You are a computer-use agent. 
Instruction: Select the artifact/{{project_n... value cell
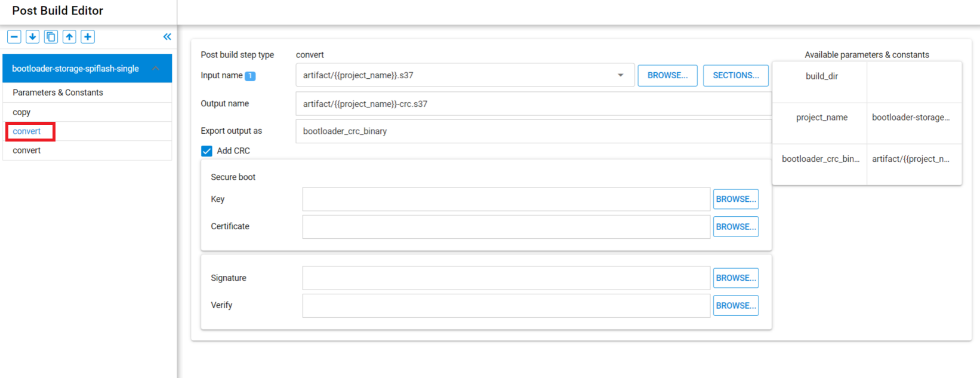(x=914, y=164)
